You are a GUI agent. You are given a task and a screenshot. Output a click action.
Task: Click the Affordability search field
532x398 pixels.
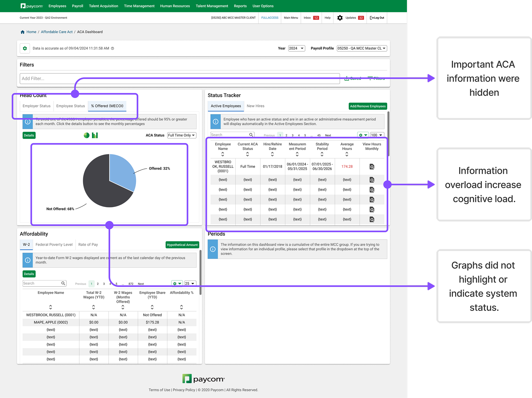[44, 284]
